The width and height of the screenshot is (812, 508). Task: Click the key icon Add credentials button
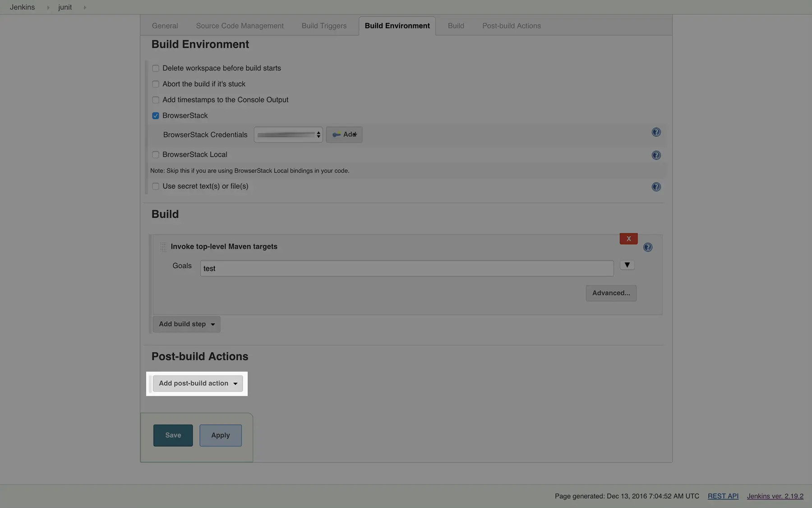point(344,135)
